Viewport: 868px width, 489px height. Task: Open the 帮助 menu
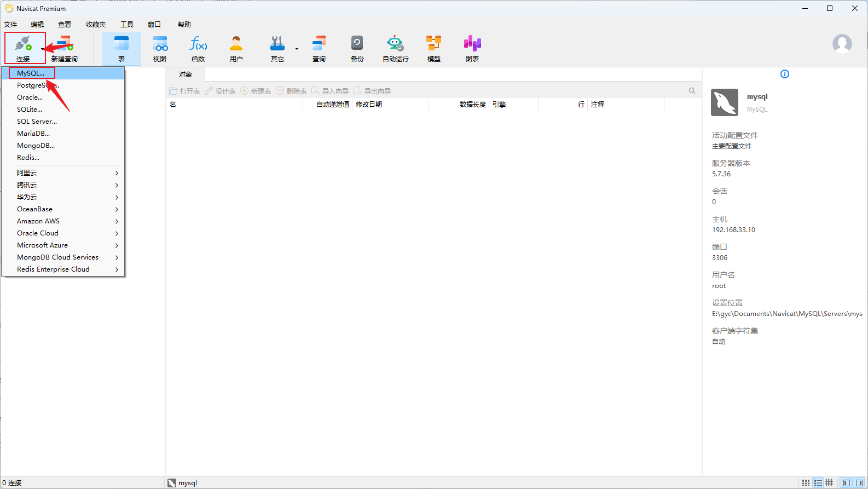pyautogui.click(x=184, y=25)
